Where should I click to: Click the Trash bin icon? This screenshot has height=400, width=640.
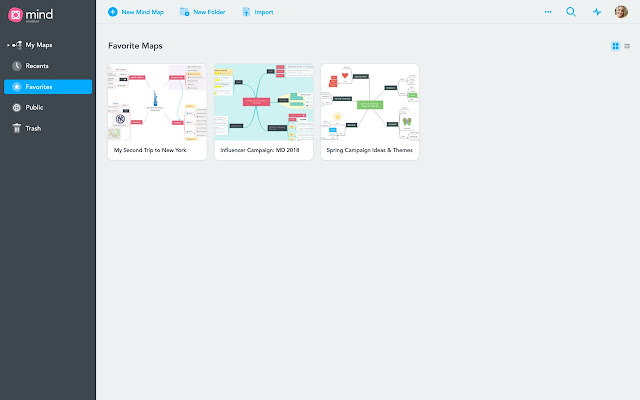pos(17,128)
